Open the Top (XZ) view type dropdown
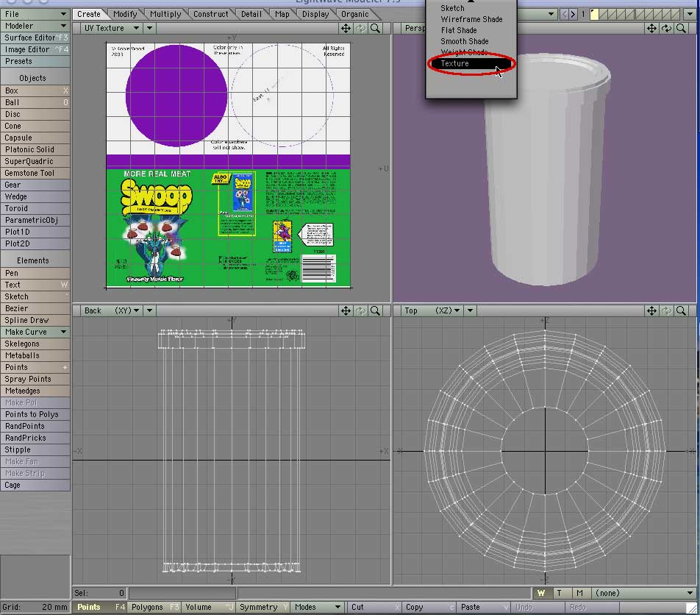Image resolution: width=700 pixels, height=615 pixels. (431, 311)
